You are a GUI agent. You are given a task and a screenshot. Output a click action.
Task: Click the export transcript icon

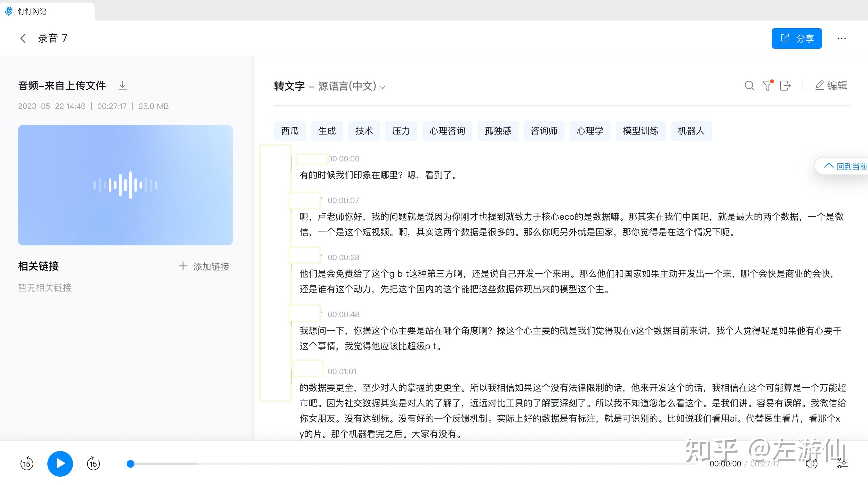tap(785, 86)
